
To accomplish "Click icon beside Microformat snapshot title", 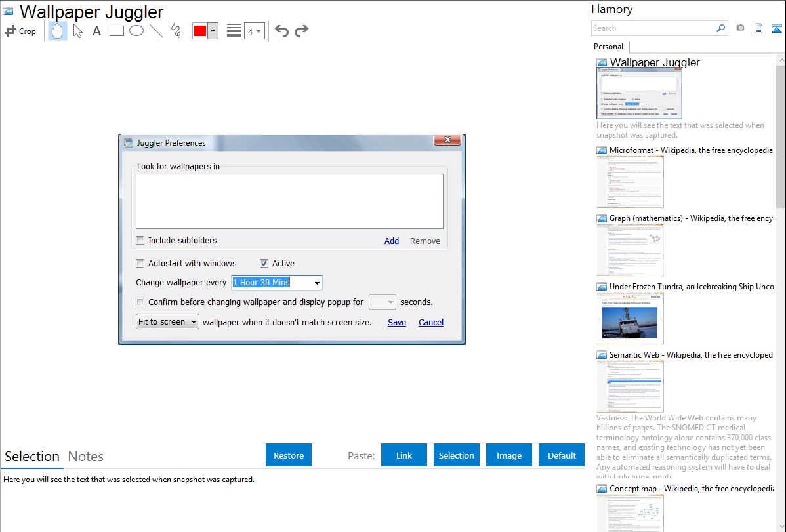I will (602, 150).
